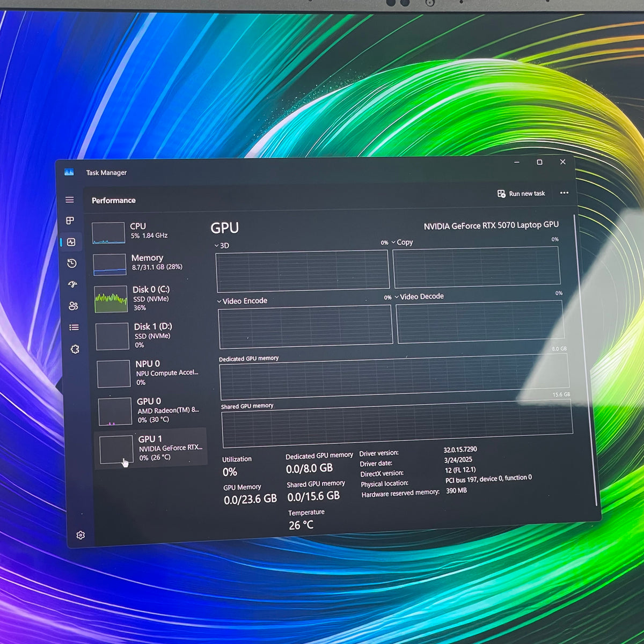The height and width of the screenshot is (644, 644).
Task: Click the Task Manager title bar icon
Action: point(69,172)
